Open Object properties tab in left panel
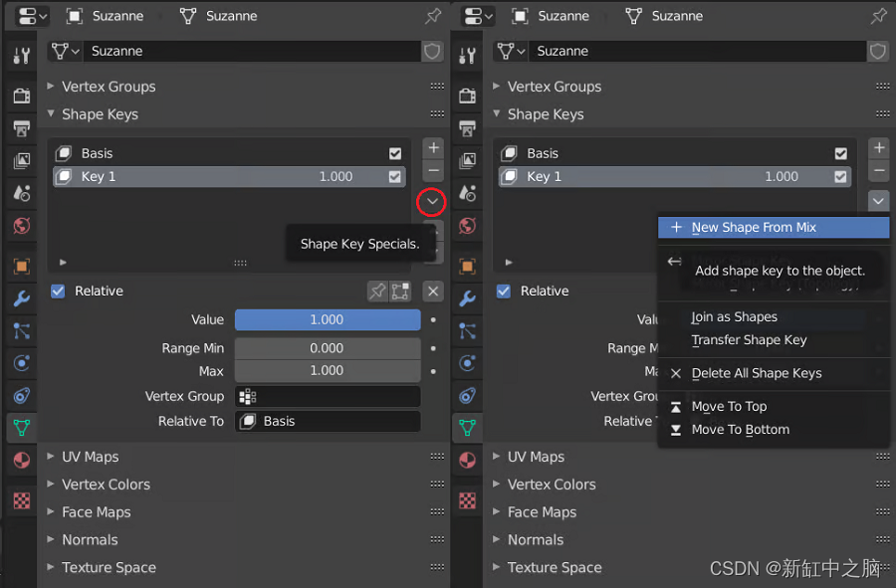Screen dimensions: 896x588 coord(22,267)
